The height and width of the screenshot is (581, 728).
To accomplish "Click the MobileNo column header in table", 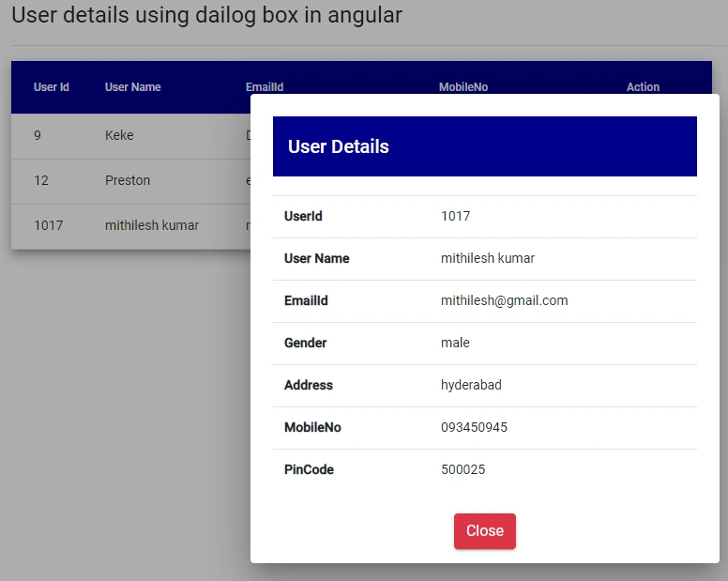I will click(x=463, y=87).
